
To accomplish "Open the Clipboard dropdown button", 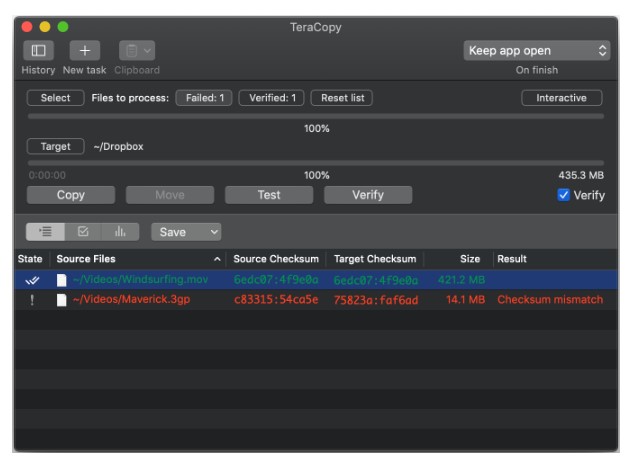I will pos(137,51).
